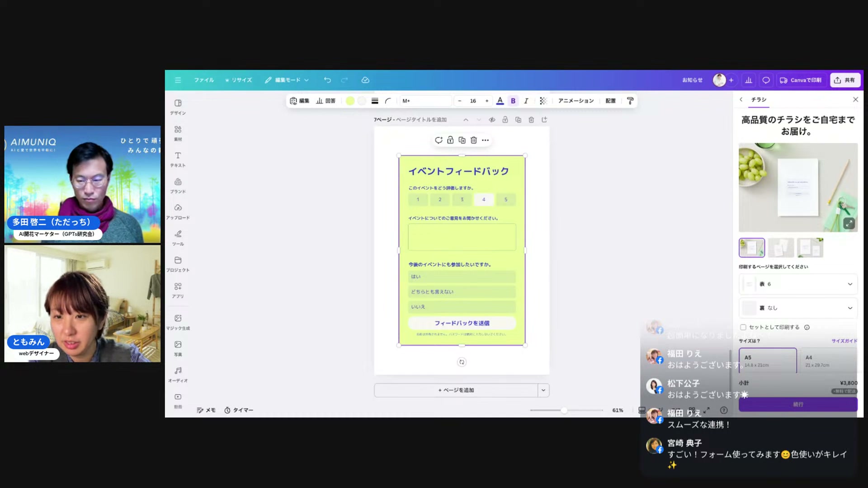
Task: Increase font size with plus
Action: (487, 101)
